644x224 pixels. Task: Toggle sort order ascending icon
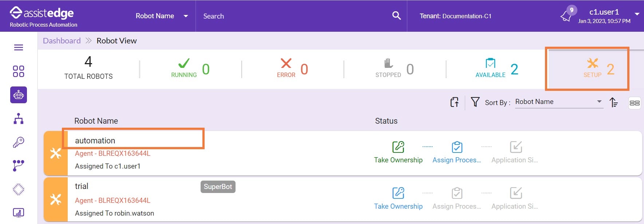click(x=614, y=102)
